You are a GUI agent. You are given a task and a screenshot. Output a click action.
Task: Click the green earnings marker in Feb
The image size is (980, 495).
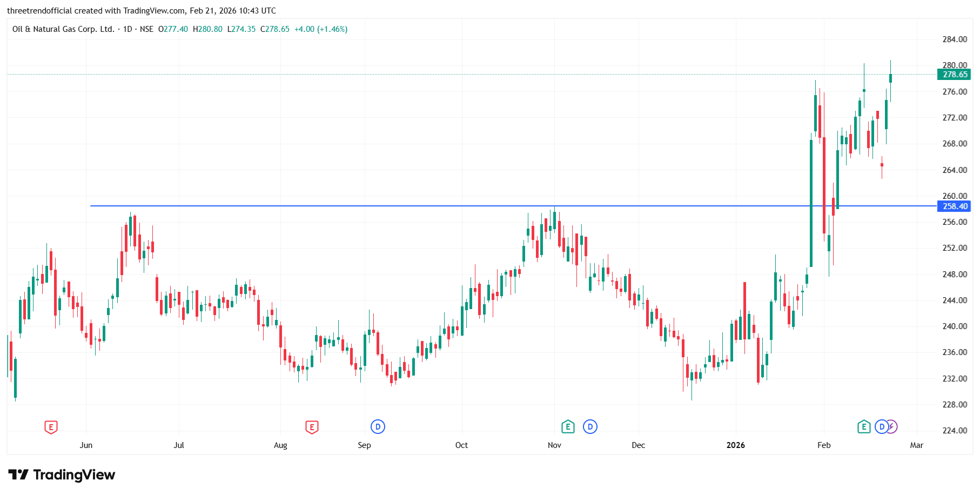864,427
